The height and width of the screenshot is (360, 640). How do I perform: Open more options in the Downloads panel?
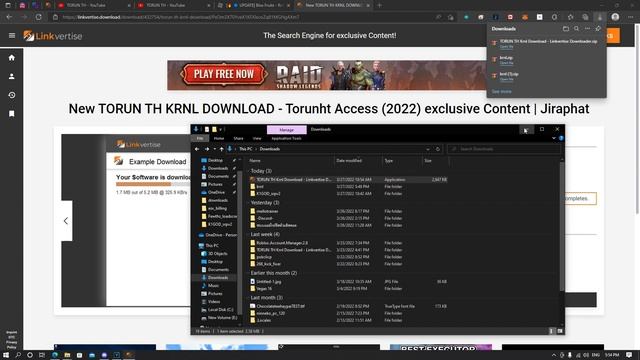(587, 29)
